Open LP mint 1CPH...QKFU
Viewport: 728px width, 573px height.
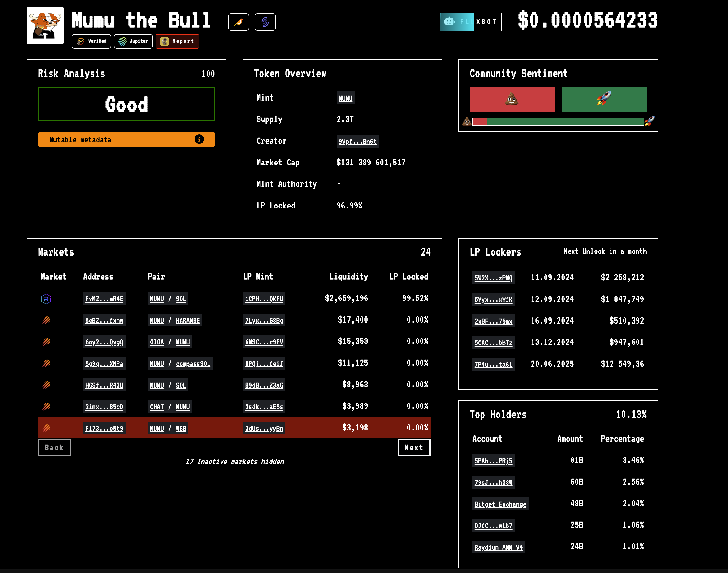[264, 299]
